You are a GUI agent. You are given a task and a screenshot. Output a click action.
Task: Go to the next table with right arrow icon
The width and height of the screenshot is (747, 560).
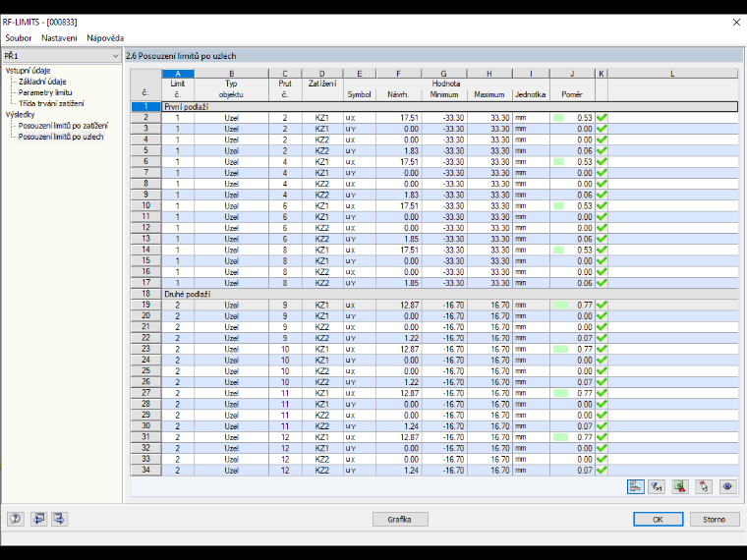(59, 519)
